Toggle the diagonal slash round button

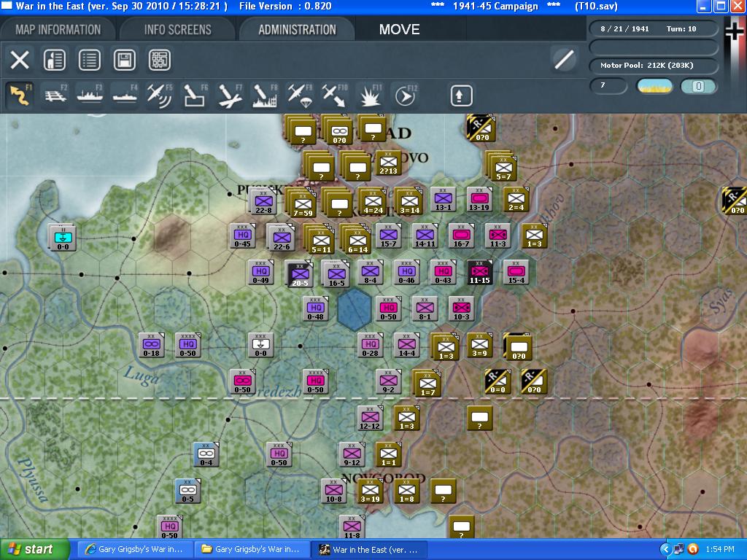pyautogui.click(x=564, y=60)
